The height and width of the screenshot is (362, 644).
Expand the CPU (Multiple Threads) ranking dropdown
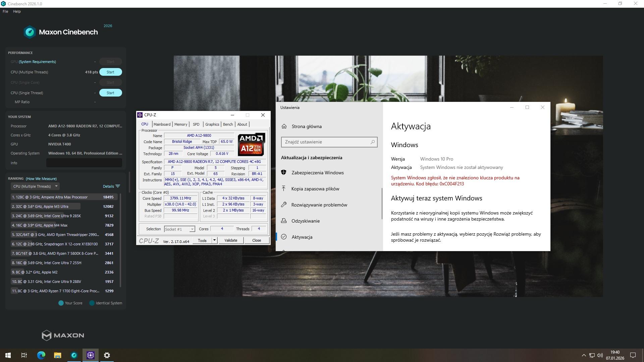35,186
